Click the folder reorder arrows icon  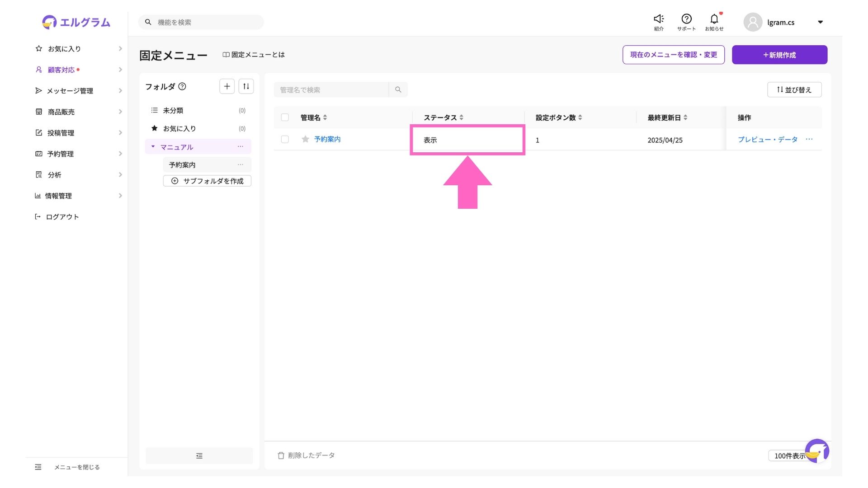pyautogui.click(x=246, y=86)
